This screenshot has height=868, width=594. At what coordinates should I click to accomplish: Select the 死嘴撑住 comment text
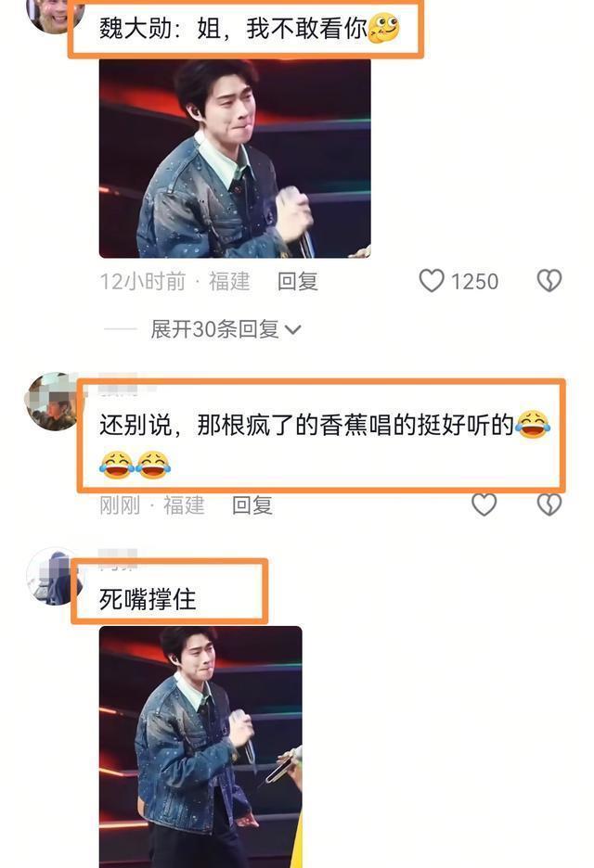pyautogui.click(x=148, y=599)
